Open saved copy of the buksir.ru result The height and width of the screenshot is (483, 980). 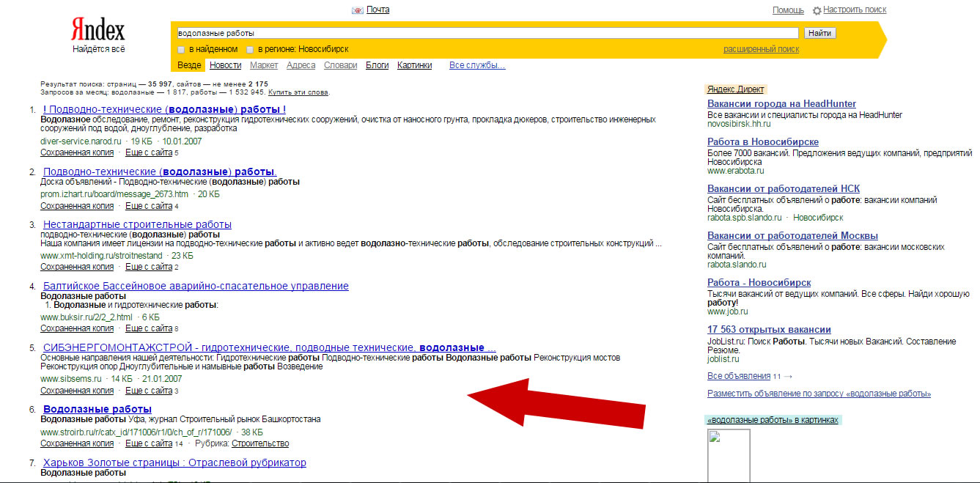click(x=77, y=328)
